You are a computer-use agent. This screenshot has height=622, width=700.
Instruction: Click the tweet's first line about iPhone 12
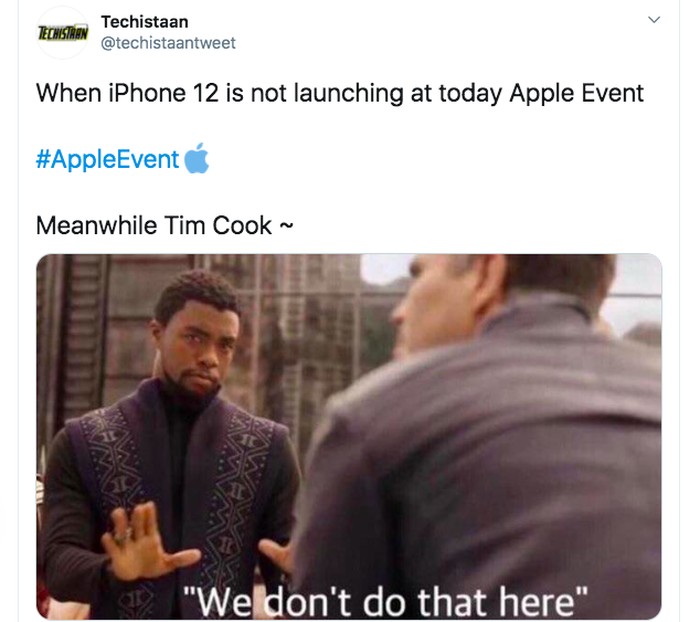pos(340,93)
